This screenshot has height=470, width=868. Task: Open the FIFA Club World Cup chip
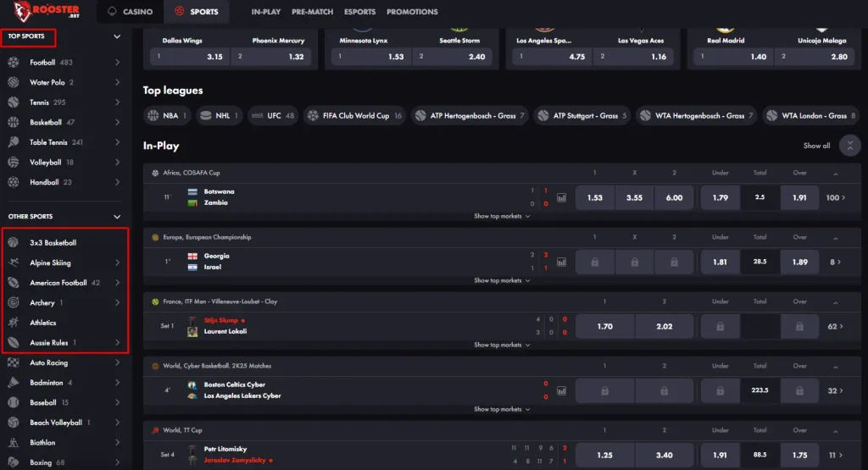coord(355,115)
